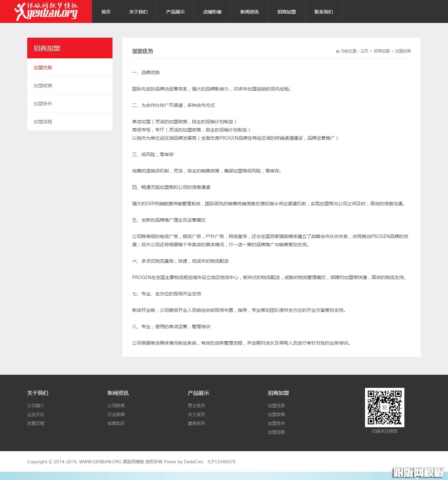Go to 关于我们 in the top navigation
The height and width of the screenshot is (480, 448).
pos(138,12)
